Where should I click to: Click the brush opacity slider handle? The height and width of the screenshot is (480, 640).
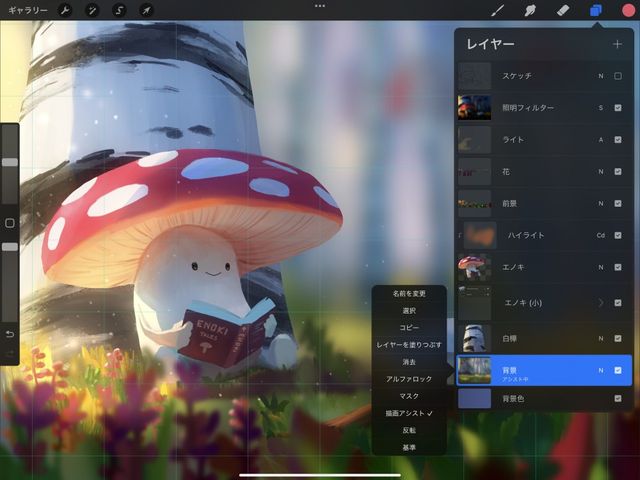point(10,247)
